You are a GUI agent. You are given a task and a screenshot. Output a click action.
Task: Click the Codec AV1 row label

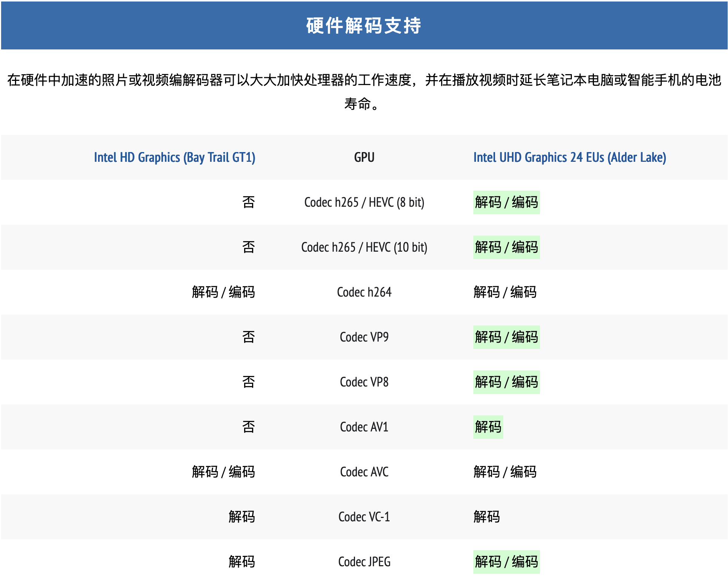coord(364,427)
